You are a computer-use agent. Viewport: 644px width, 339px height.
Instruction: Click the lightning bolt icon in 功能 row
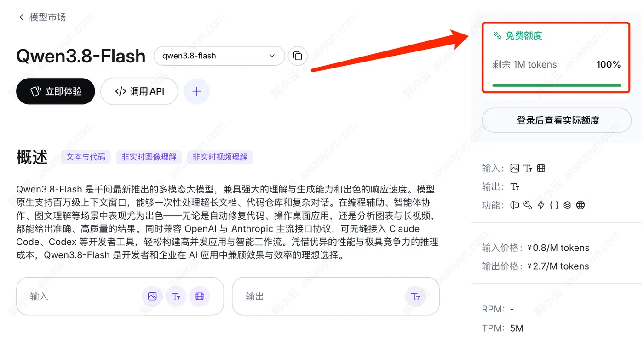pos(541,205)
